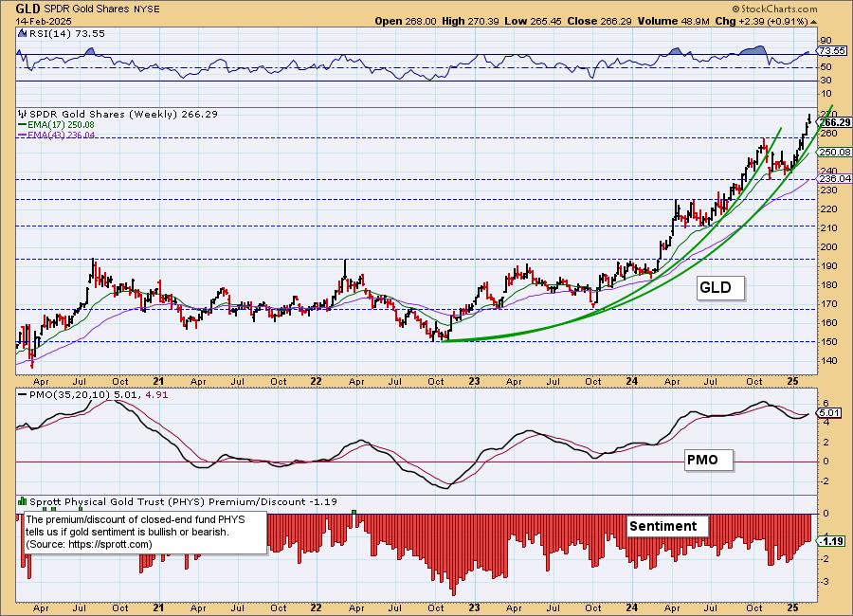This screenshot has height=616, width=853.
Task: Click the red 4.91 PMO signal value
Action: pyautogui.click(x=156, y=394)
